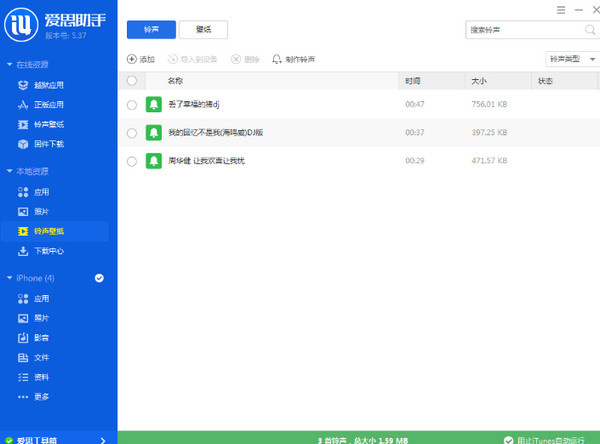
Task: Open 文件 under the iPhone section
Action: click(x=41, y=357)
